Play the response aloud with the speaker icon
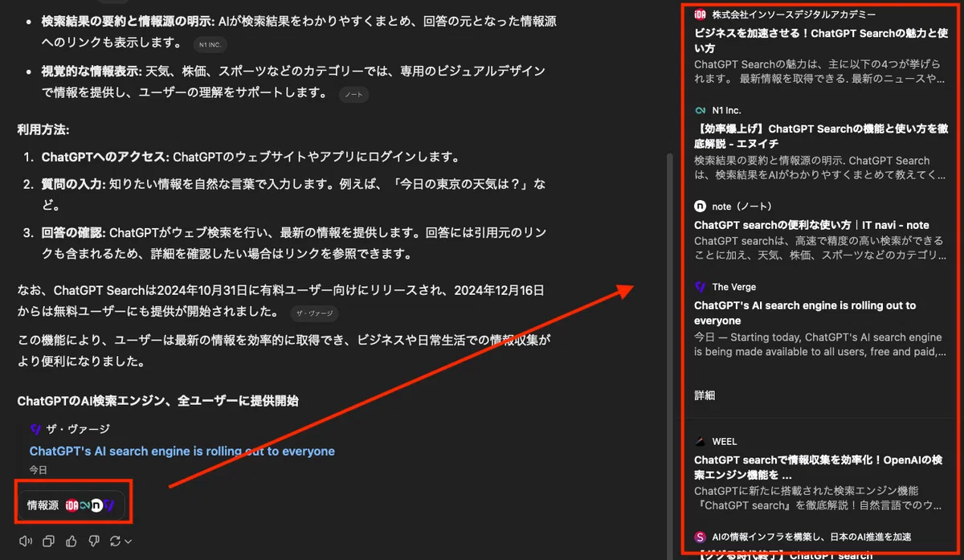The width and height of the screenshot is (964, 560). coord(27,541)
